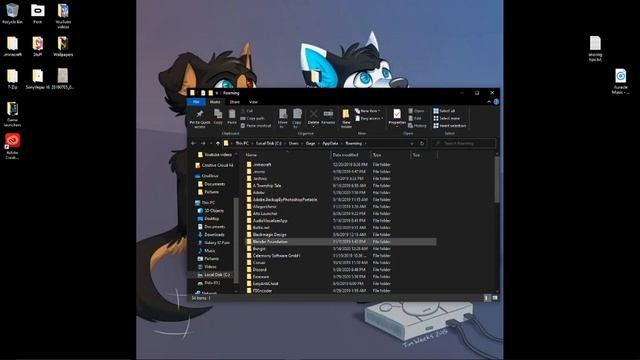Image resolution: width=640 pixels, height=360 pixels.
Task: Go back with the navigation arrow
Action: coord(193,143)
